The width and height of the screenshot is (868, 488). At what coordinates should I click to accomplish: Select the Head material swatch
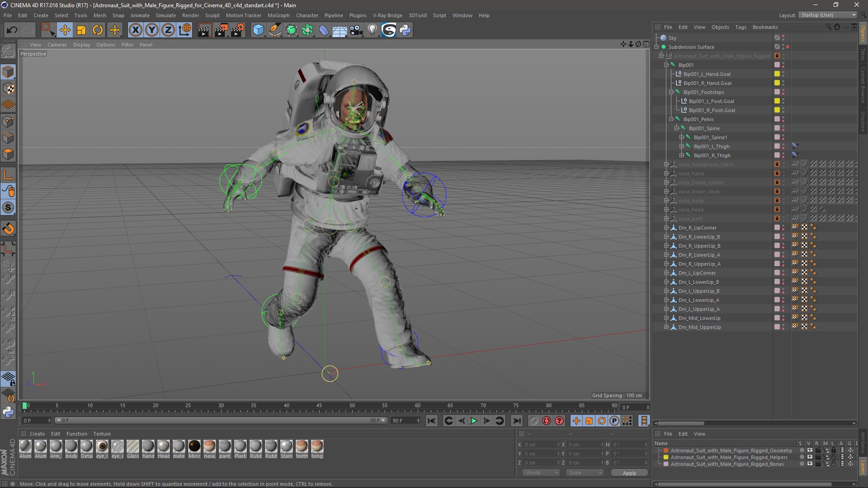(164, 449)
